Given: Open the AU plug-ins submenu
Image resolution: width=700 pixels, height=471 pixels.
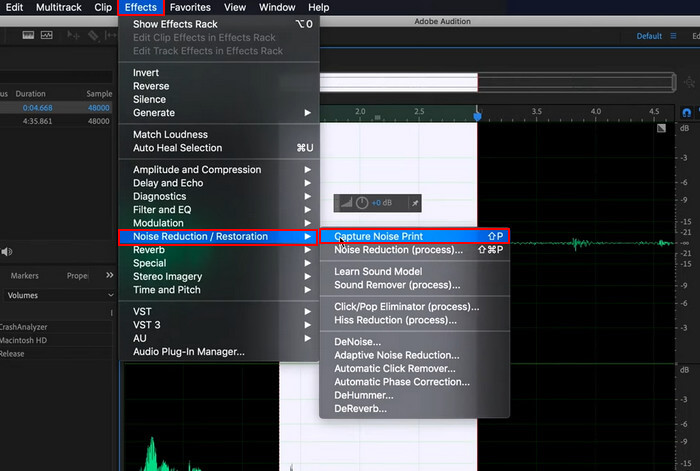Looking at the screenshot, I should (219, 338).
